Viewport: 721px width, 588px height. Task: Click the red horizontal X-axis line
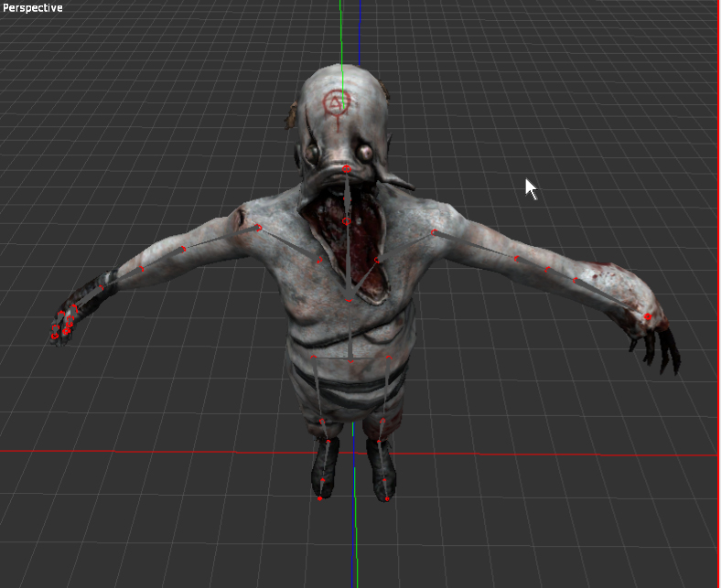tap(137, 451)
